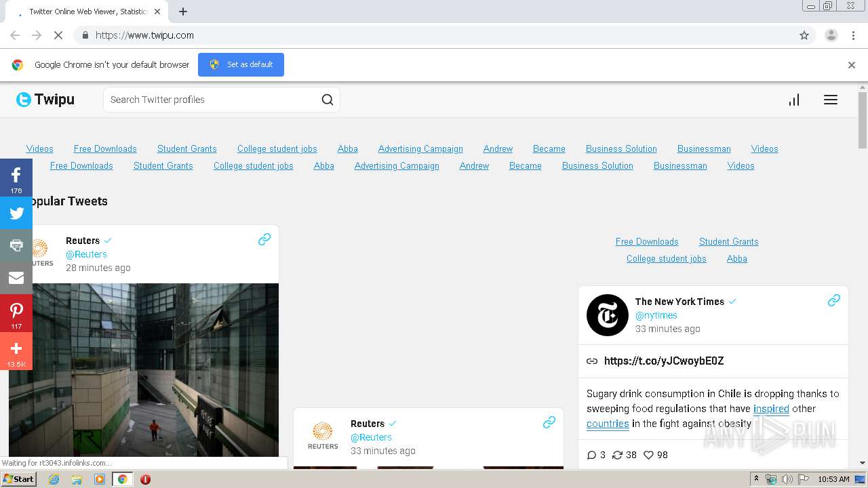Open Student Grants link above NYT card
This screenshot has width=868, height=488.
729,241
